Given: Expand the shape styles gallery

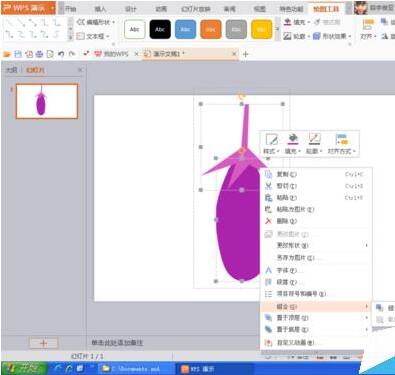Looking at the screenshot, I should (x=277, y=29).
